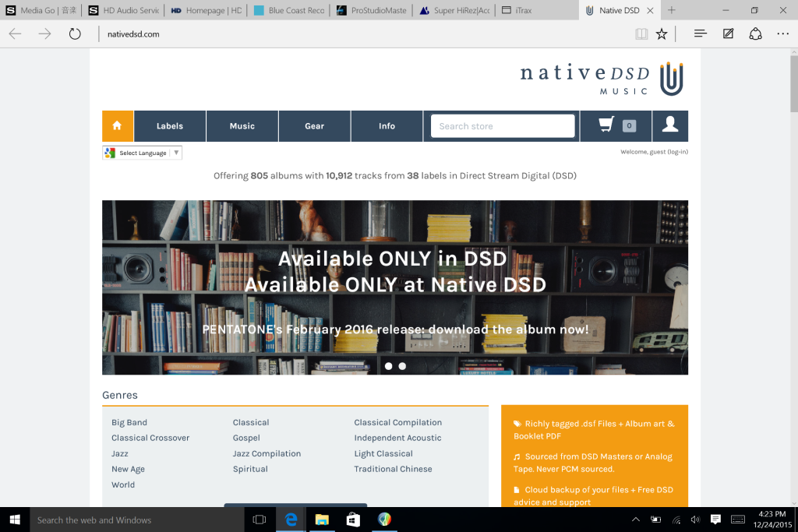This screenshot has width=798, height=532.
Task: Open the Jazz genre link
Action: [x=119, y=453]
